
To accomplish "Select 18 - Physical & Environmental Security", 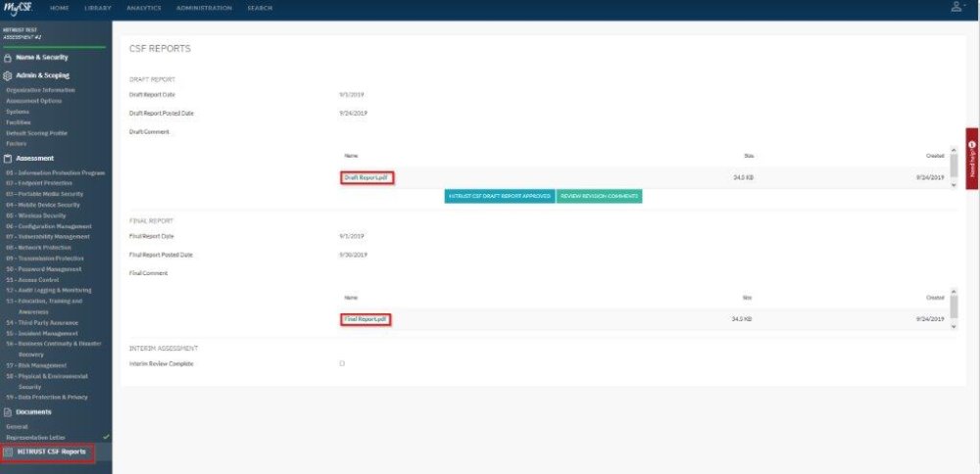I will [47, 382].
